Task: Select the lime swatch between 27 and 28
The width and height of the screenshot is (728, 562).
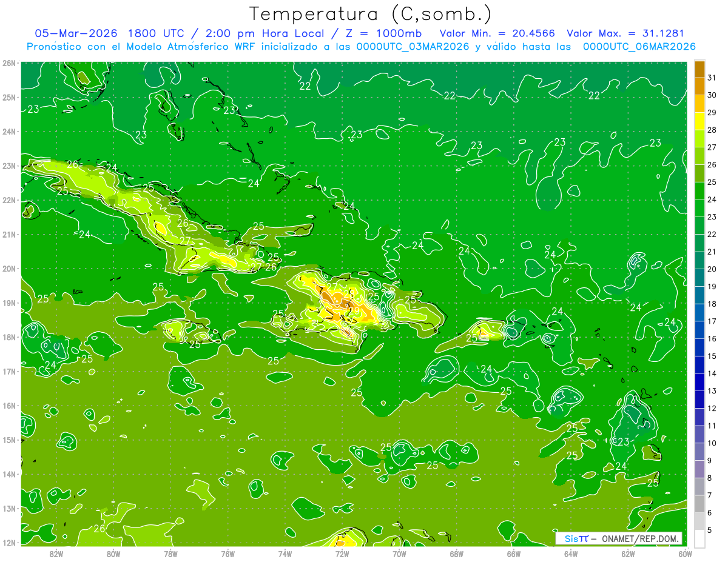Action: tap(699, 138)
